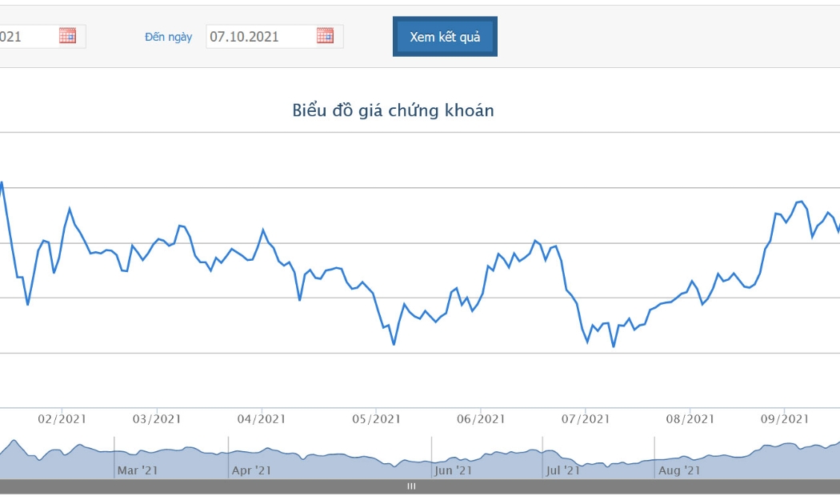This screenshot has height=504, width=840.
Task: Click the price line peak in mid September
Action: pos(801,202)
